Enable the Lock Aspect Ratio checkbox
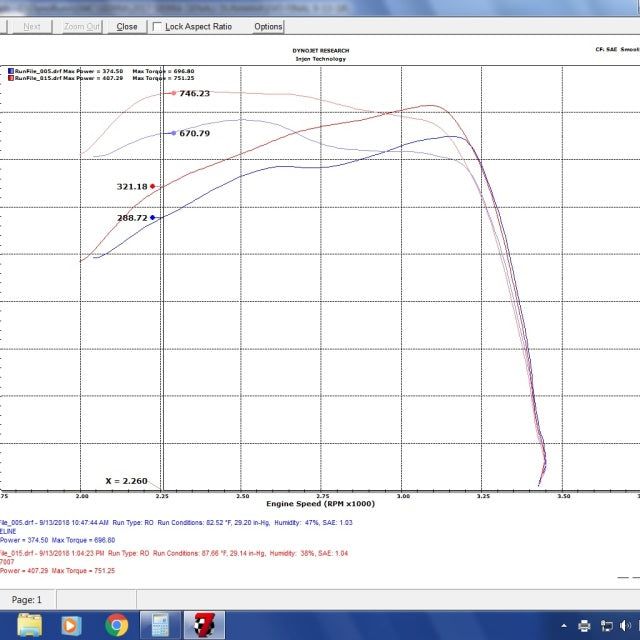 tap(158, 27)
